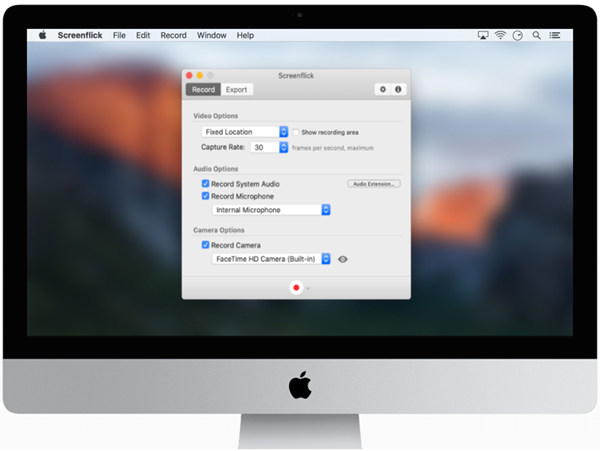Open the Help menu
600x451 pixels.
tap(245, 35)
